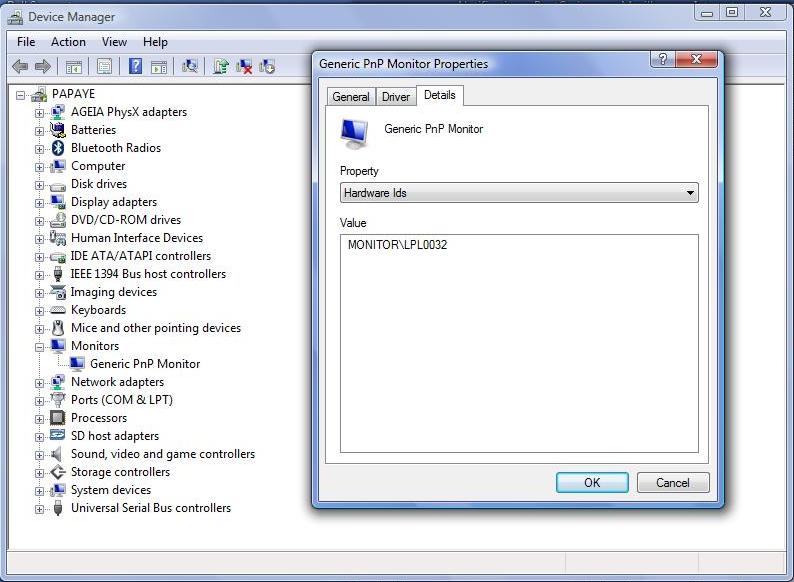Click the Keyboards category icon
The width and height of the screenshot is (794, 582).
[58, 310]
